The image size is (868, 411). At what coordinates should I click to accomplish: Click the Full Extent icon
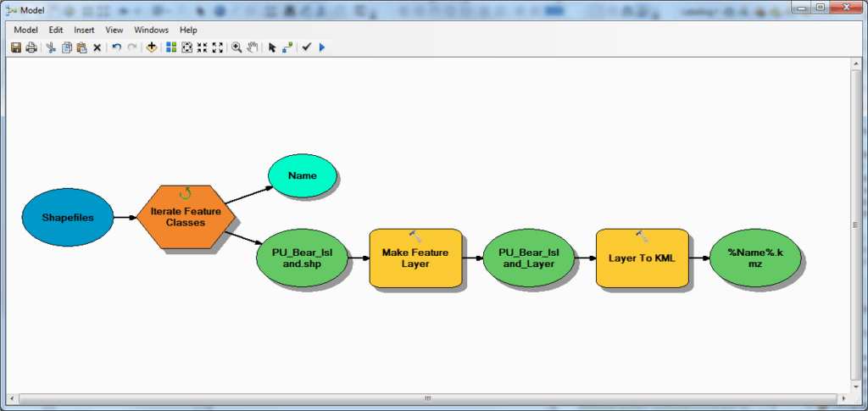point(186,47)
